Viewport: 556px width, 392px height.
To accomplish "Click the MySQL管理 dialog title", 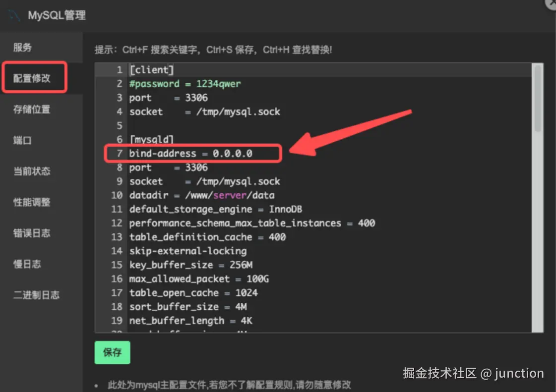I will pos(57,15).
